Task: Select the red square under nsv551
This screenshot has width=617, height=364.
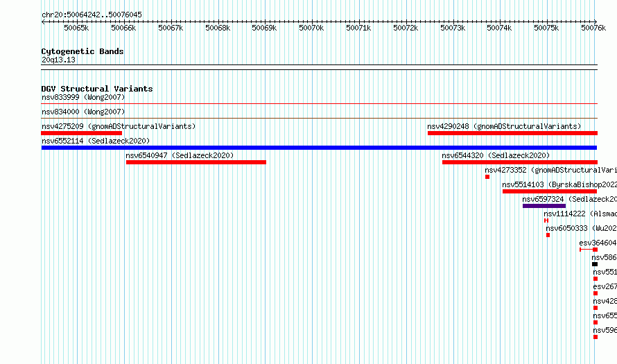Action: point(596,279)
